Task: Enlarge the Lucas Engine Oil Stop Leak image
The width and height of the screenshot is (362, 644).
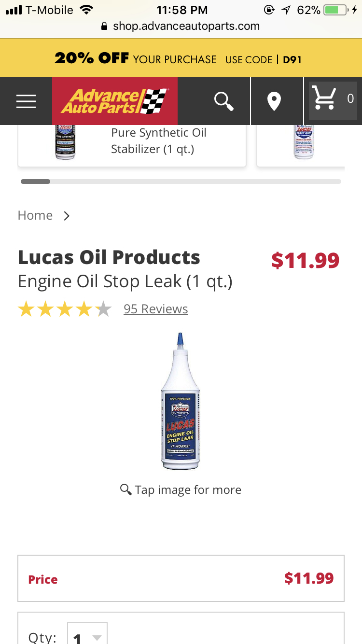Action: click(180, 402)
